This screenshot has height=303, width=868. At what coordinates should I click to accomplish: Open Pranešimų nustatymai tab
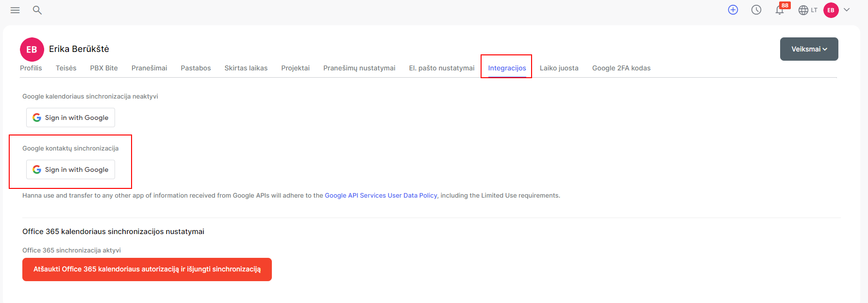click(359, 68)
